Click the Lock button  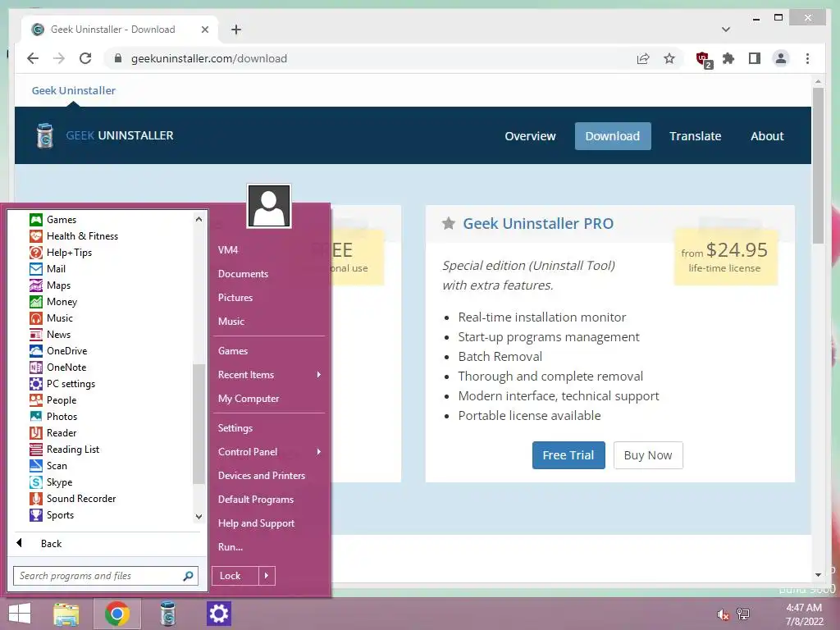point(235,576)
